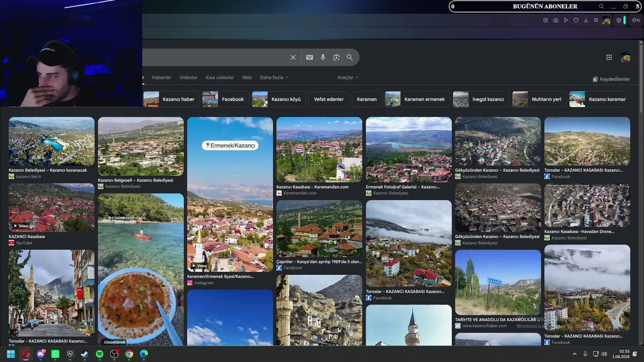Select the Muhtarın yeri filter chip

pyautogui.click(x=539, y=99)
